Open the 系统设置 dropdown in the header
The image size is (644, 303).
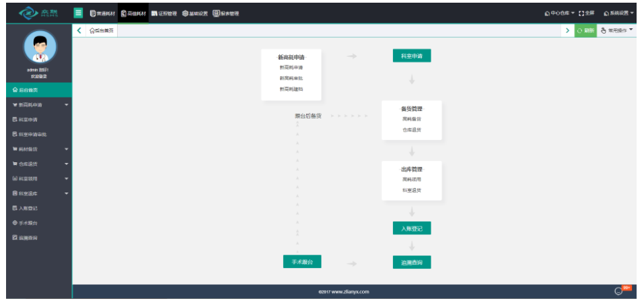pyautogui.click(x=618, y=13)
